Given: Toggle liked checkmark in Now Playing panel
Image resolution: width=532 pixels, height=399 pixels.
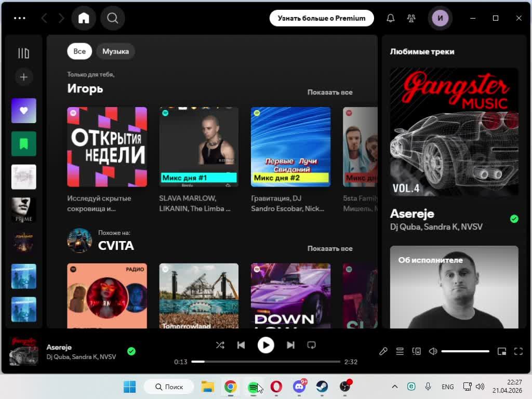Looking at the screenshot, I should pyautogui.click(x=514, y=219).
